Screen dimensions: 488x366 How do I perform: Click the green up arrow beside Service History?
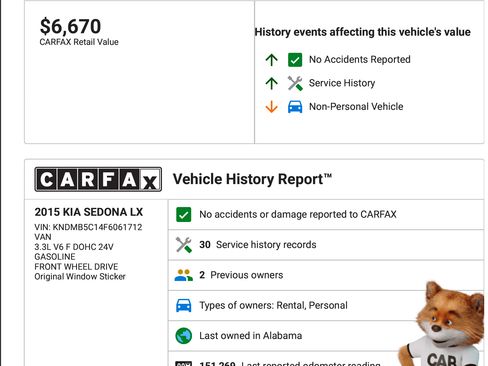click(x=271, y=83)
